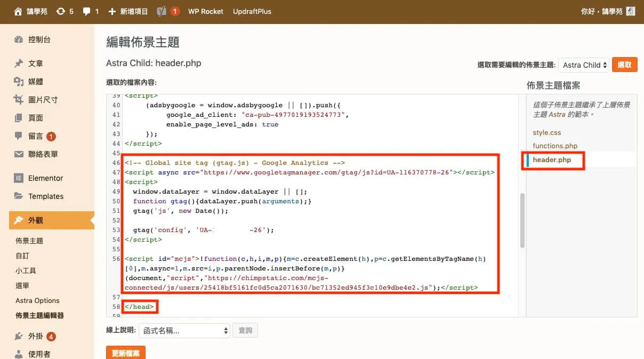Expand the 函式名稱 documentation dropdown
This screenshot has height=359, width=644.
click(x=184, y=331)
